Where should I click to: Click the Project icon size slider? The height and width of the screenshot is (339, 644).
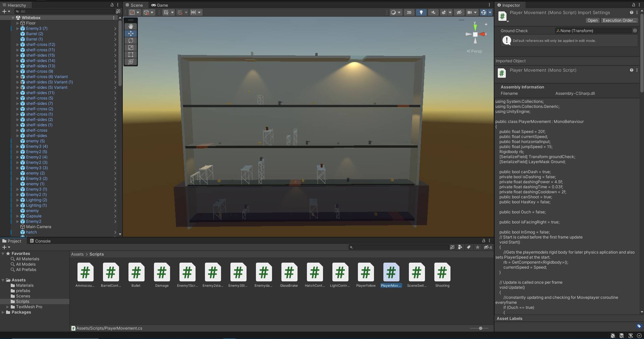pyautogui.click(x=480, y=328)
